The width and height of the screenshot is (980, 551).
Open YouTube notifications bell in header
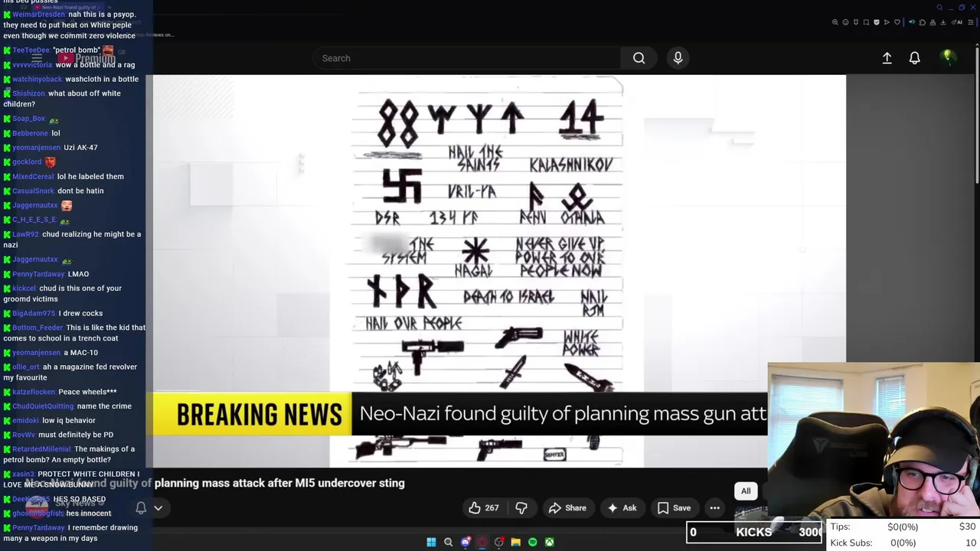[x=914, y=58]
